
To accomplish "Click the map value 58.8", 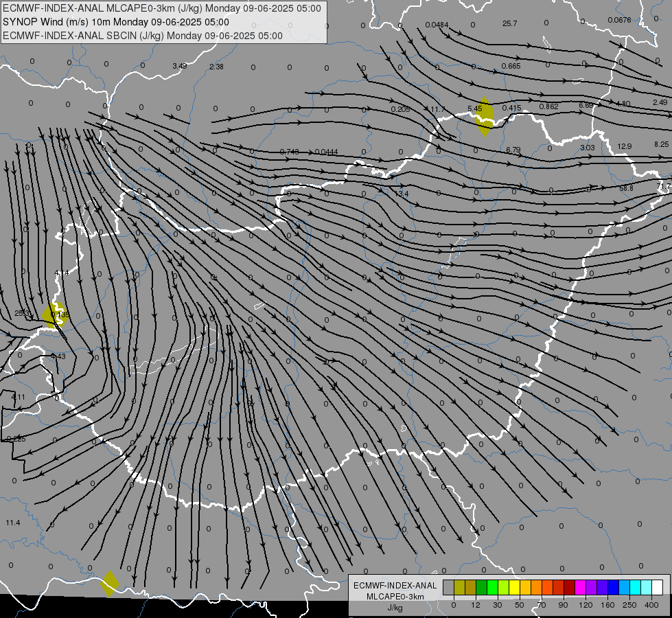I will tap(626, 188).
